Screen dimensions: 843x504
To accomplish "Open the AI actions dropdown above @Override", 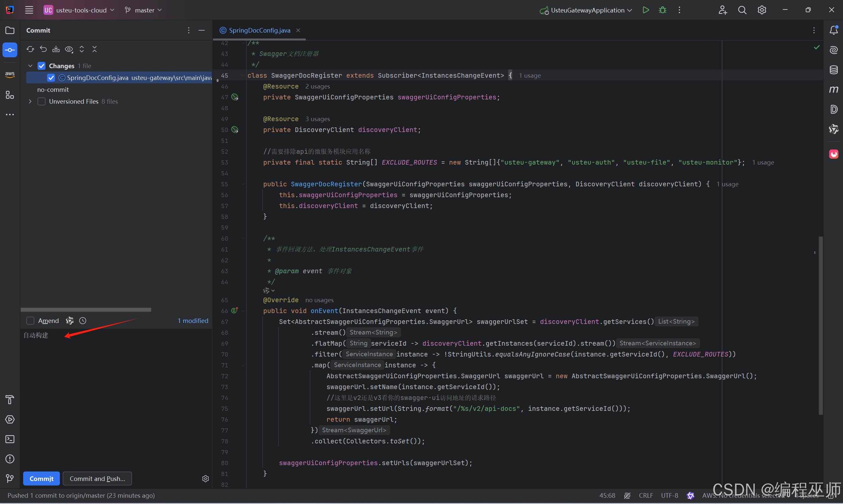I will [269, 291].
